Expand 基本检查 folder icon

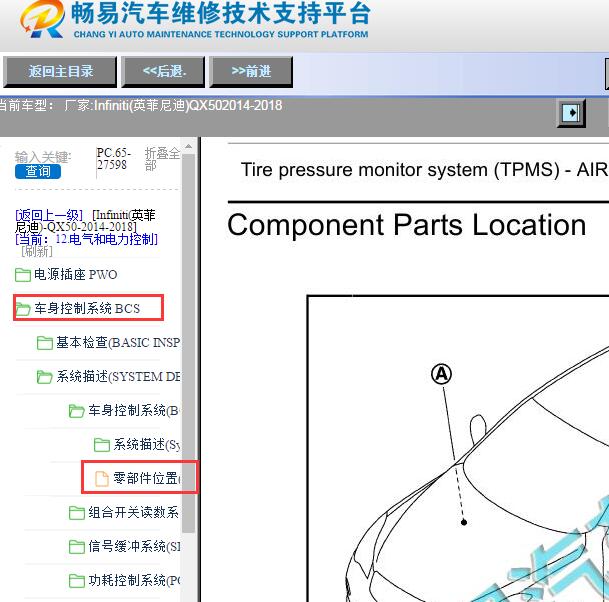[x=45, y=343]
